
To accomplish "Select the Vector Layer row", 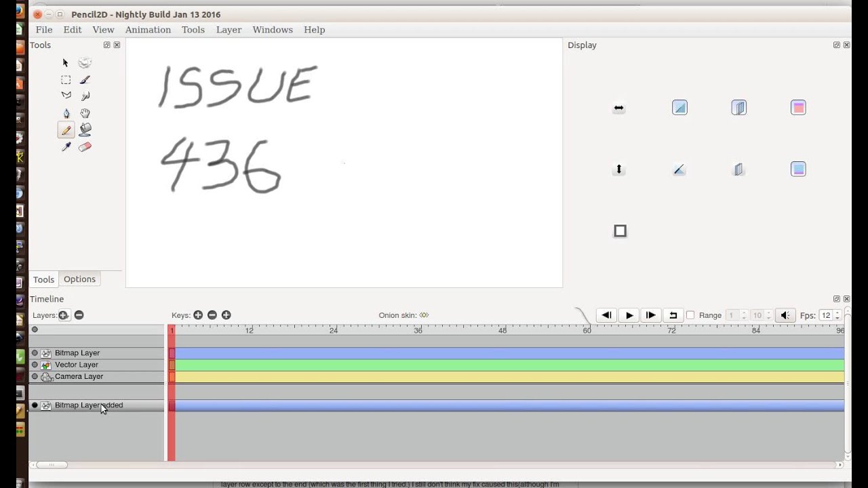I will click(x=96, y=365).
